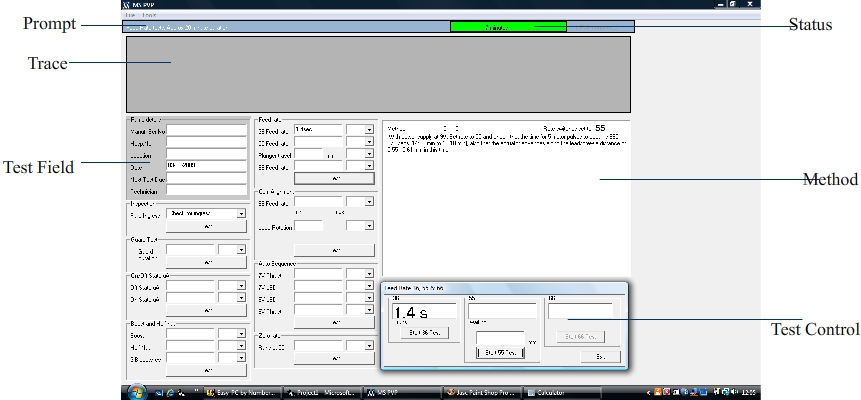Open first dropdown in Auto Sequence group

tap(369, 273)
